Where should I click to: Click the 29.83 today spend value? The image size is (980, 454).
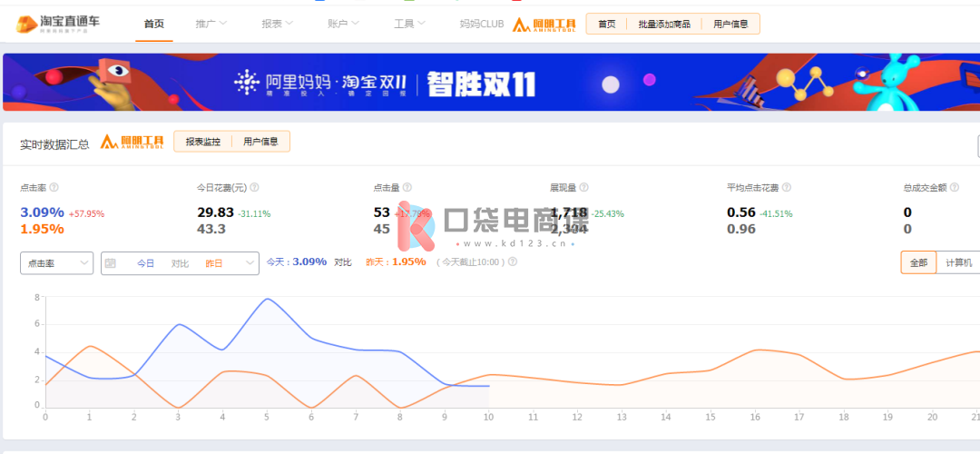216,212
